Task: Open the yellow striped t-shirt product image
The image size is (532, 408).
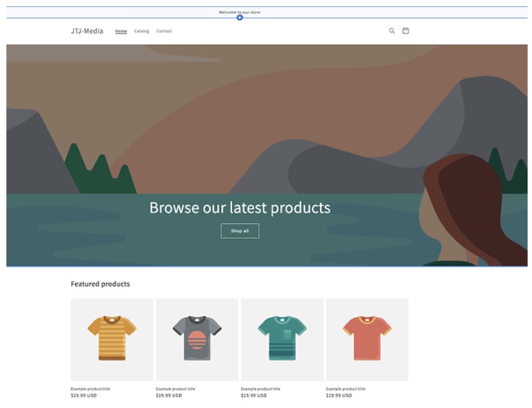Action: [x=112, y=339]
